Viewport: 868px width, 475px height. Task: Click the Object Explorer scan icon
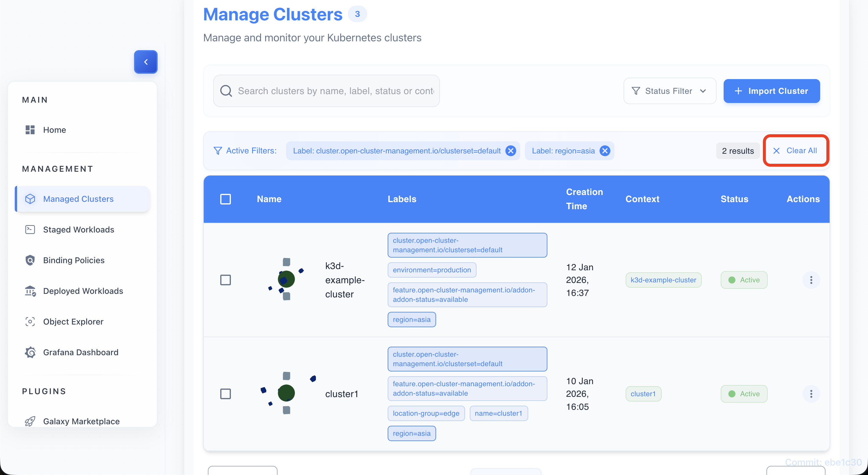(x=30, y=322)
